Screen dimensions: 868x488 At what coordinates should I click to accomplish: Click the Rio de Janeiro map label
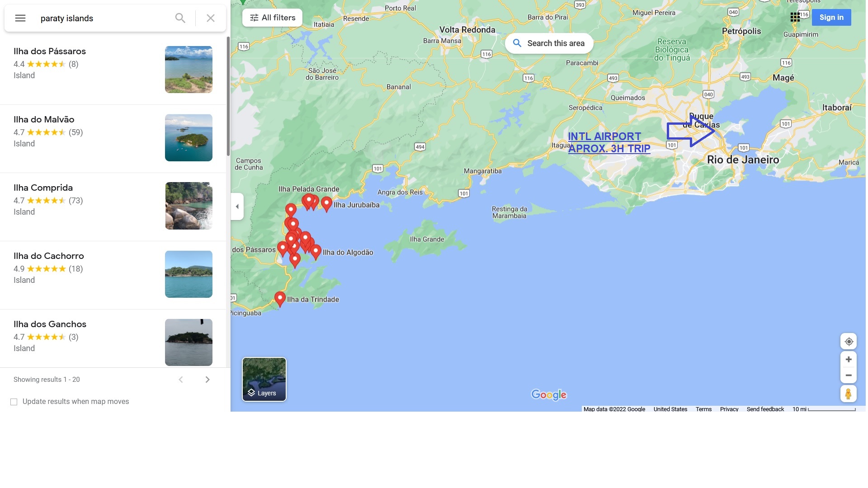click(743, 160)
